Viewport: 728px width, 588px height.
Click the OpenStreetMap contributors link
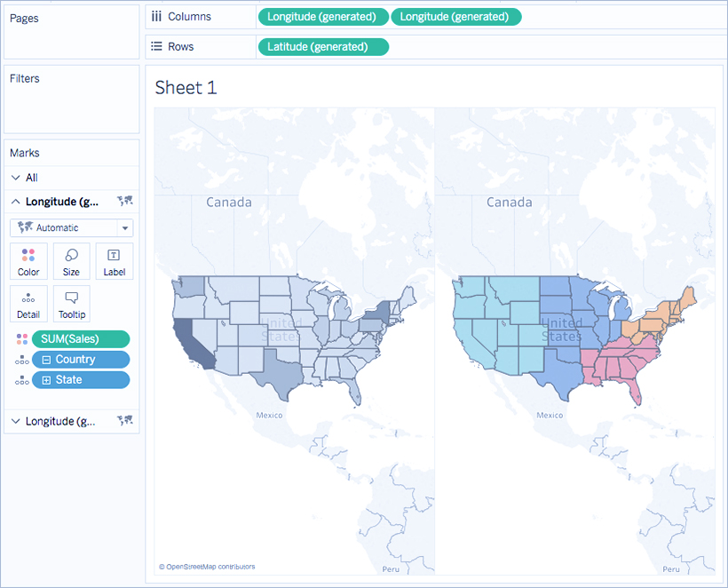point(207,566)
